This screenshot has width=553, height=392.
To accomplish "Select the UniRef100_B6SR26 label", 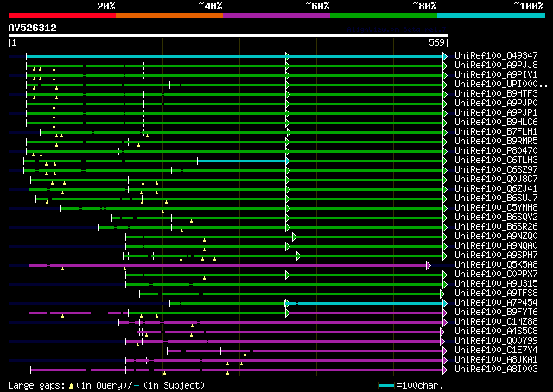I will 496,227.
